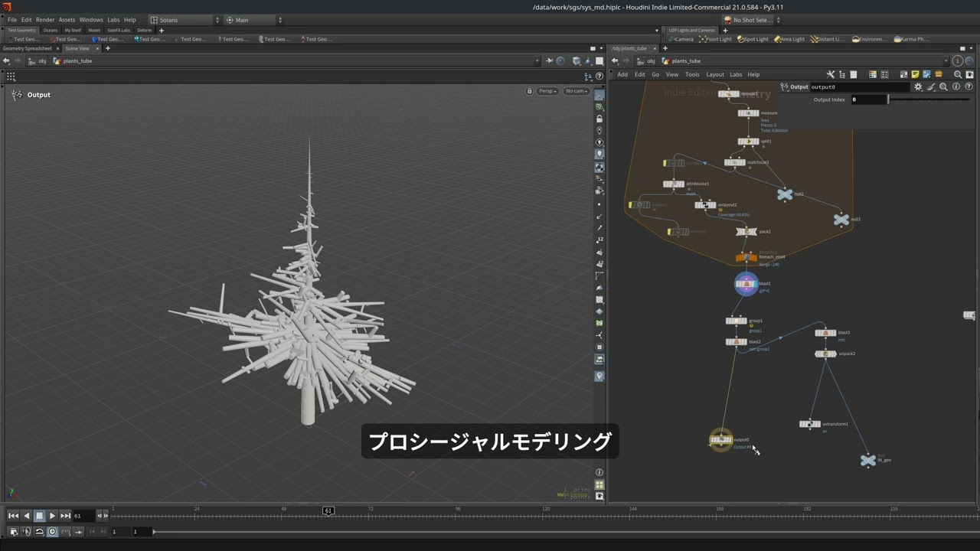980x551 pixels.
Task: Open the network editor Add menu
Action: coord(622,74)
